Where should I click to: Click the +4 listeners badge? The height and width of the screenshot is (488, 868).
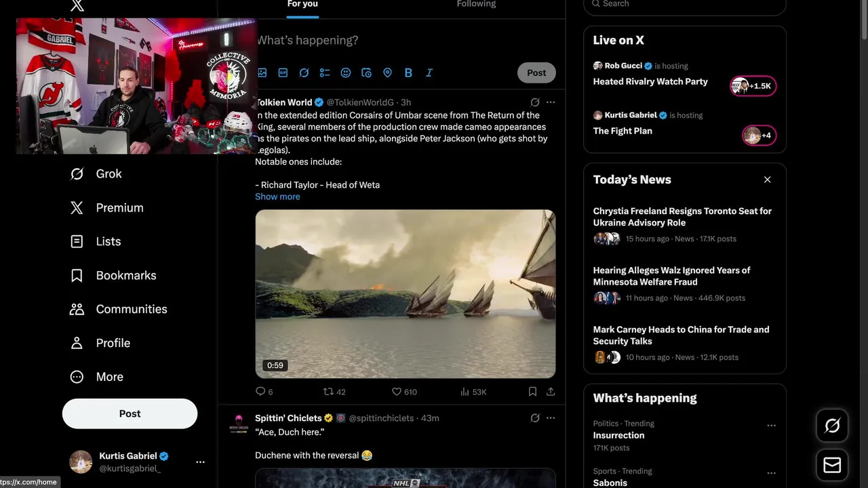[759, 136]
